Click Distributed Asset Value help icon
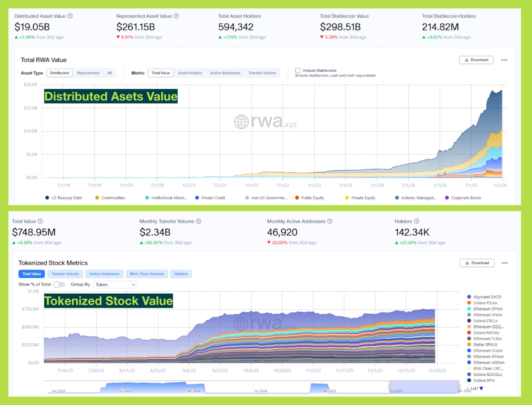 (70, 16)
